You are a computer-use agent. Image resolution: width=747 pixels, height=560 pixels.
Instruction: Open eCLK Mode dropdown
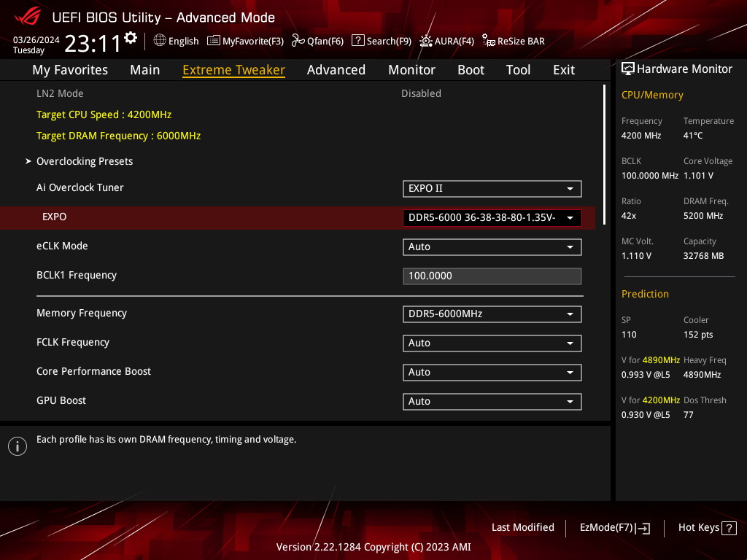(492, 246)
